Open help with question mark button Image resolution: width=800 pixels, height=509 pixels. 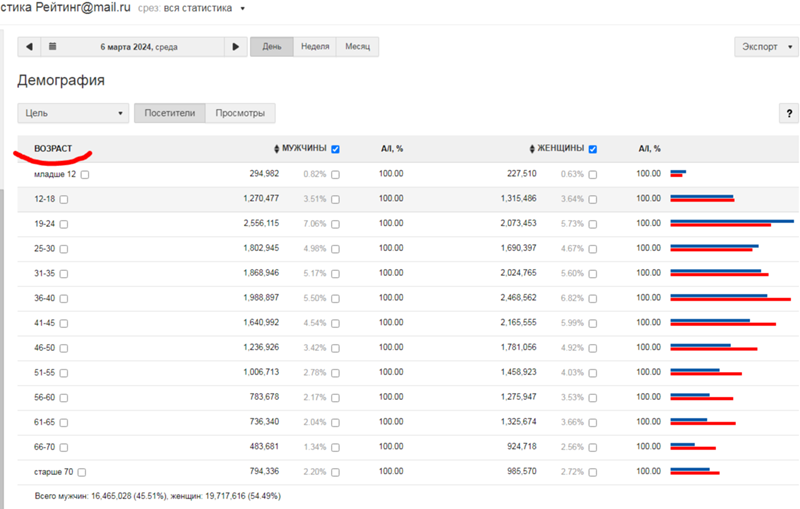tap(789, 114)
